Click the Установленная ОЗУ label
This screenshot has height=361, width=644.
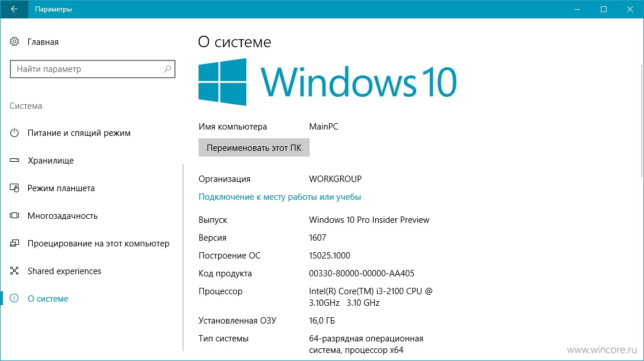tap(237, 320)
